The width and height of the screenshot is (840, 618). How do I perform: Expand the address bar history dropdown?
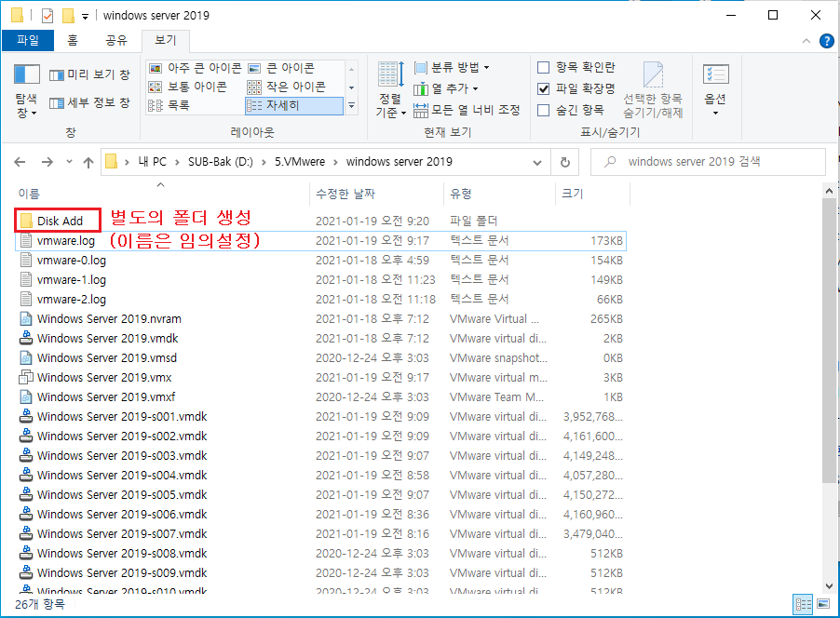tap(536, 162)
